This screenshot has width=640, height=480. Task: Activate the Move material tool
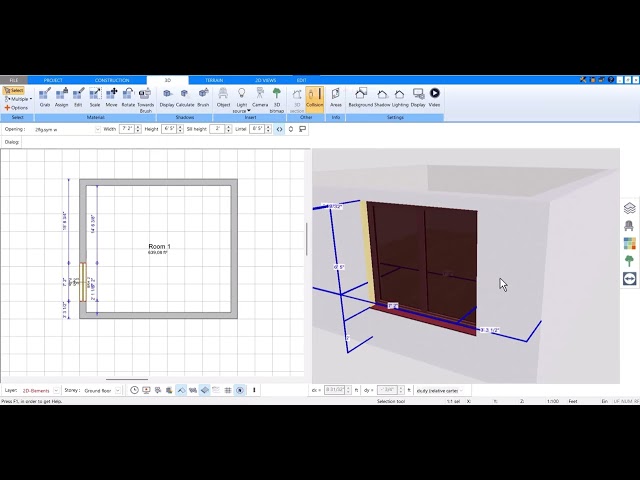[111, 98]
